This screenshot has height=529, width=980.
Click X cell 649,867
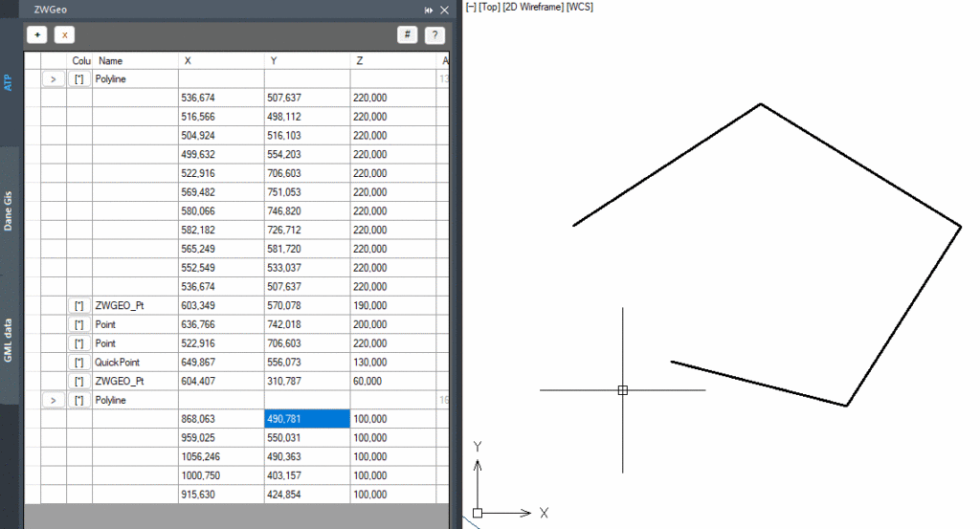point(221,363)
